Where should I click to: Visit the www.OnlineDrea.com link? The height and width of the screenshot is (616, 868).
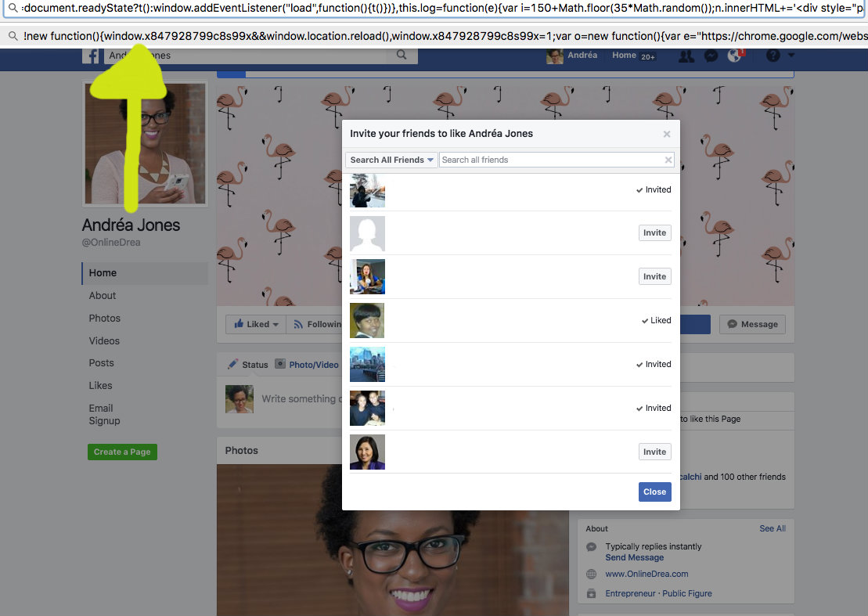tap(646, 574)
